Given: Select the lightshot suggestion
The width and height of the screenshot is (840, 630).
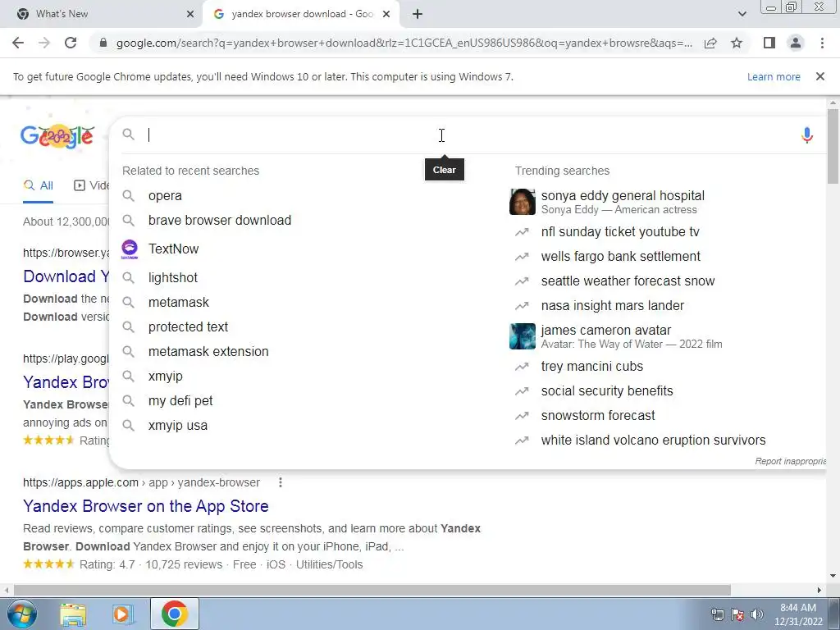Looking at the screenshot, I should pos(172,277).
